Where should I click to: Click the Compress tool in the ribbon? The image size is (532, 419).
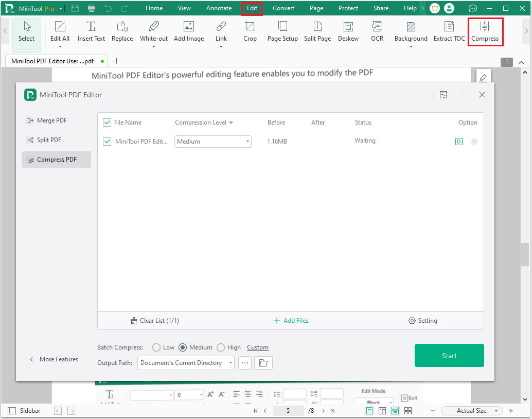(x=485, y=31)
